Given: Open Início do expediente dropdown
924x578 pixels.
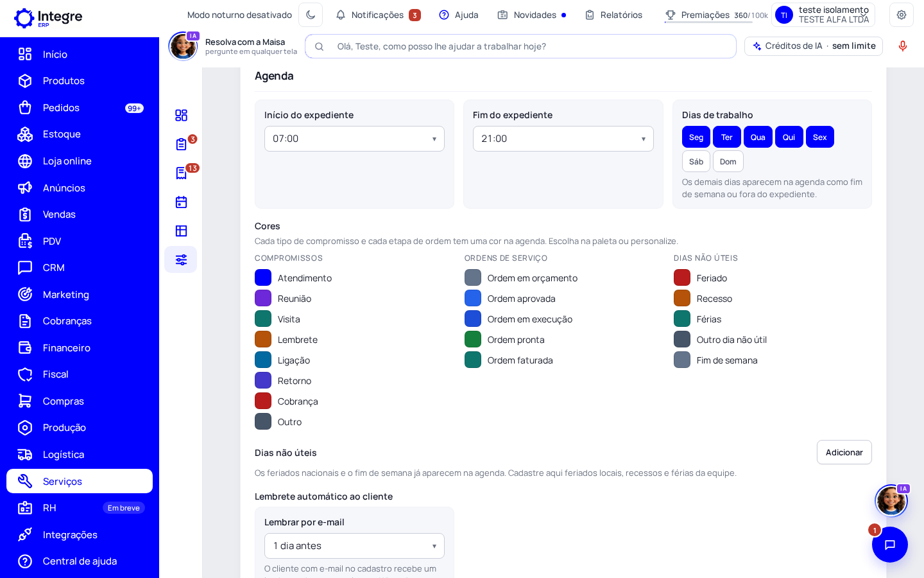Looking at the screenshot, I should point(354,139).
